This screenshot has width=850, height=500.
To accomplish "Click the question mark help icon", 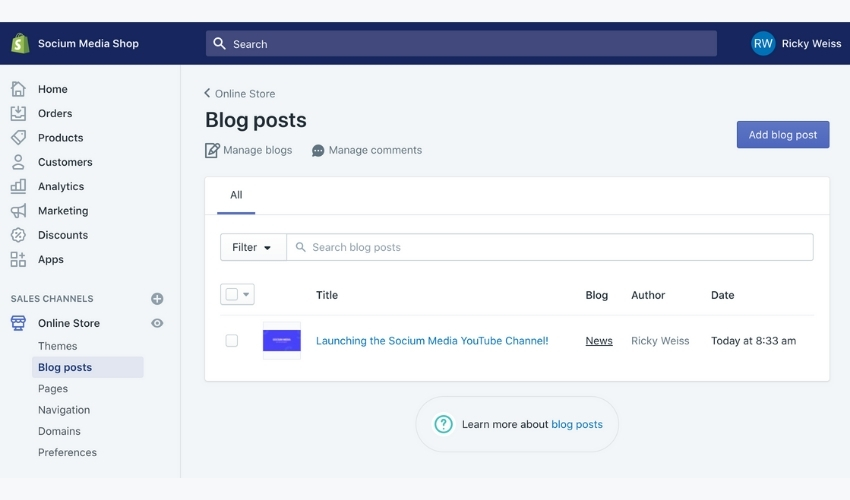I will point(443,424).
